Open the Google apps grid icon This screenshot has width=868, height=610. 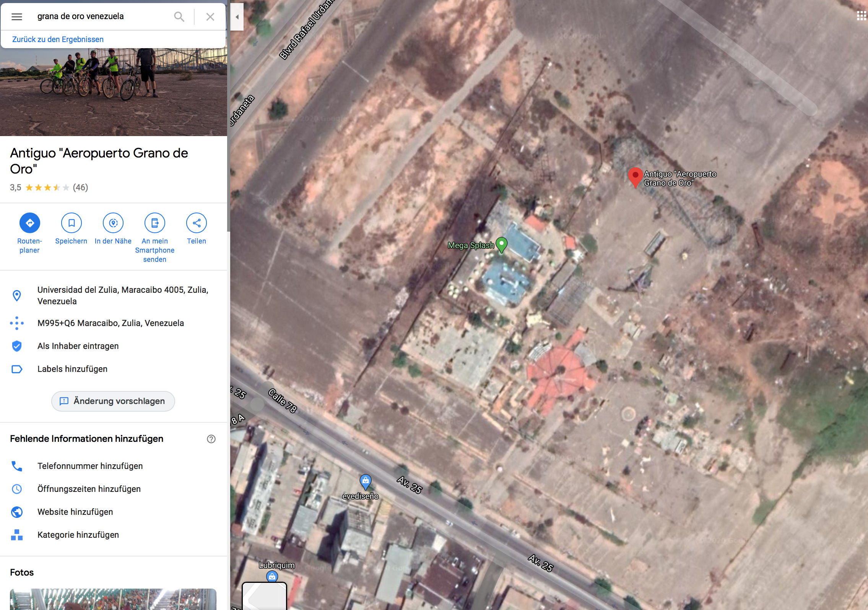[861, 16]
